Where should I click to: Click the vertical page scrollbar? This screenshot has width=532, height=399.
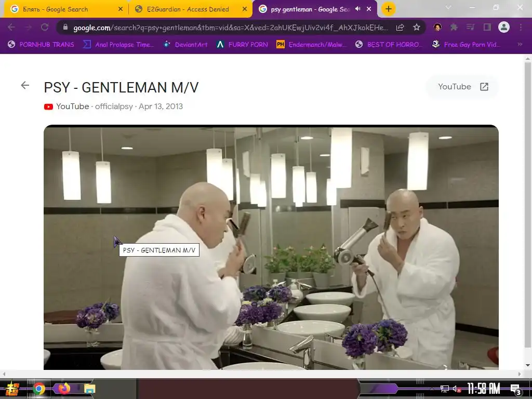(528, 204)
